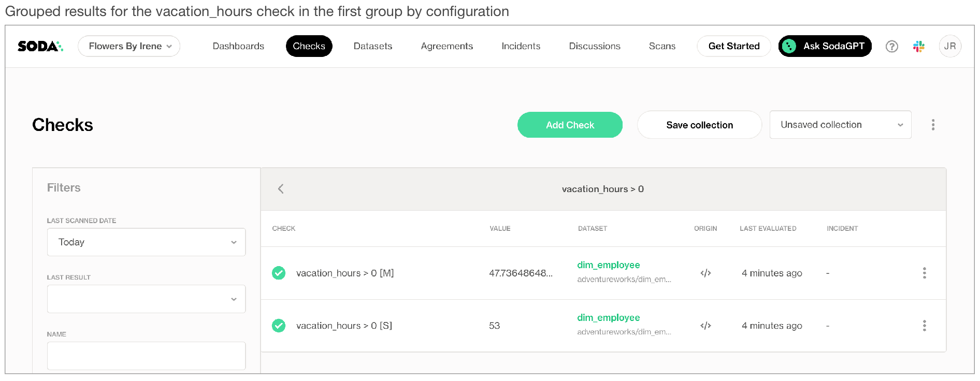Go to the Dashboards tab
Image resolution: width=980 pixels, height=381 pixels.
(x=238, y=46)
